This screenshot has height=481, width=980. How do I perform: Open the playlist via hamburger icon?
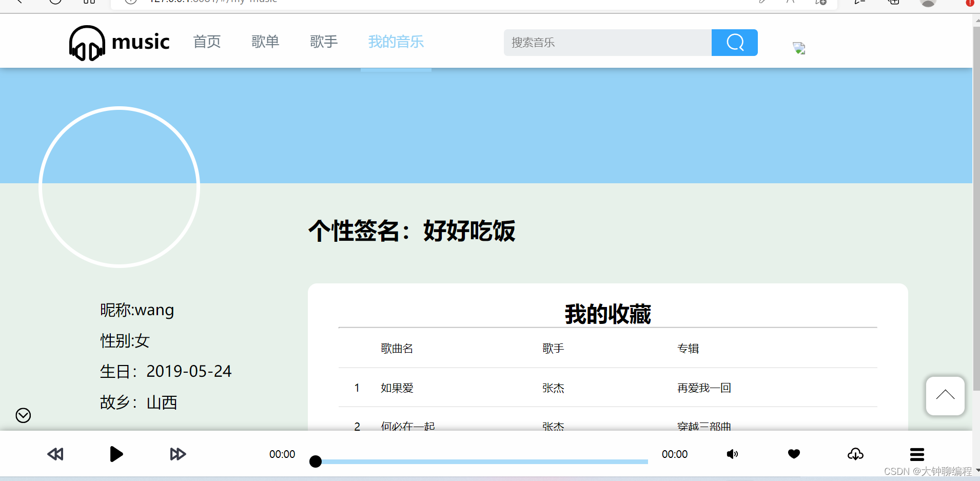pos(916,454)
